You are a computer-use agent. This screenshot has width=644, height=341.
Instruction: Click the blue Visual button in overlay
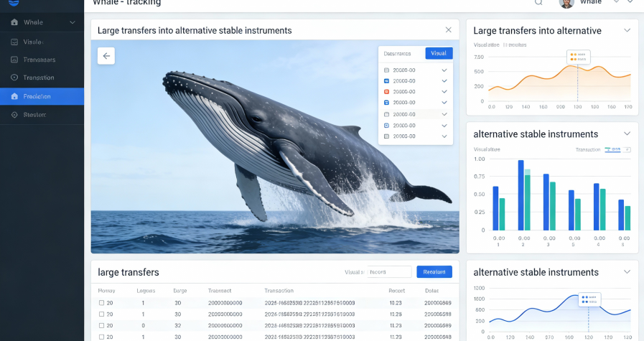click(439, 53)
